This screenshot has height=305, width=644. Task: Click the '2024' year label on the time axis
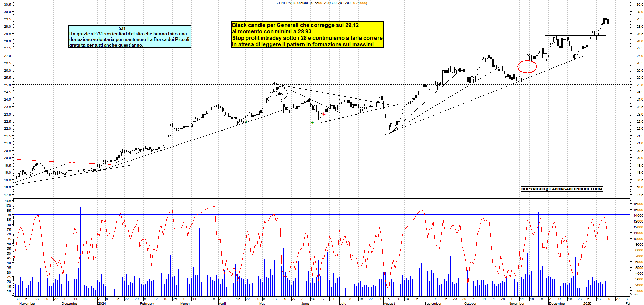[102, 303]
